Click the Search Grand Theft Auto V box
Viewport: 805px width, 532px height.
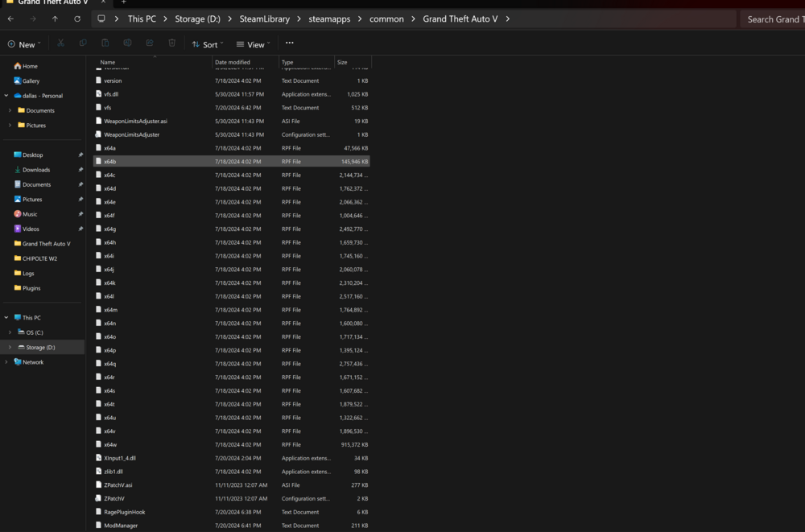click(x=773, y=19)
